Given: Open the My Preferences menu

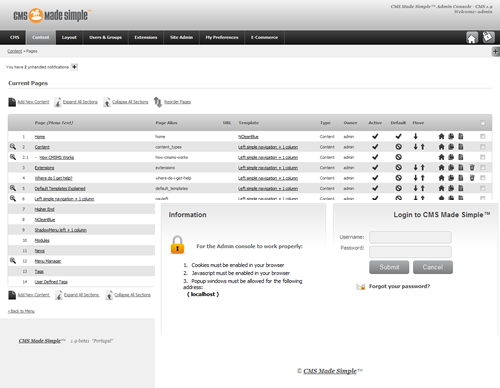Looking at the screenshot, I should [x=222, y=37].
